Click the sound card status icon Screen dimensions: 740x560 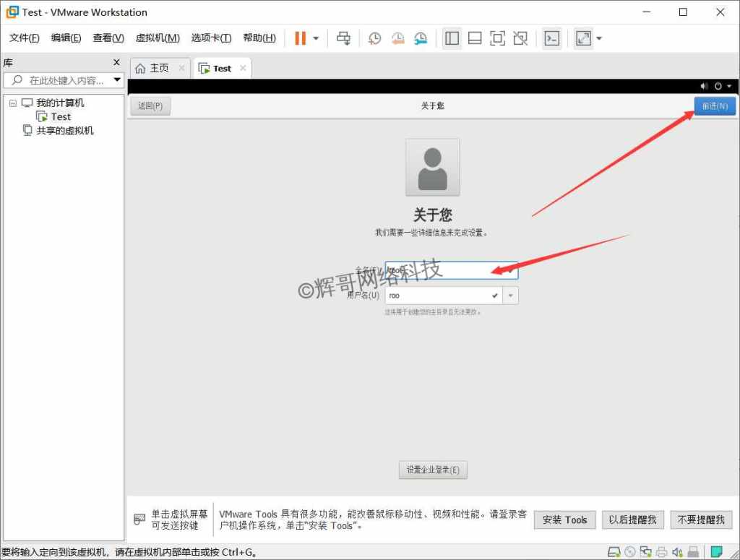point(677,551)
